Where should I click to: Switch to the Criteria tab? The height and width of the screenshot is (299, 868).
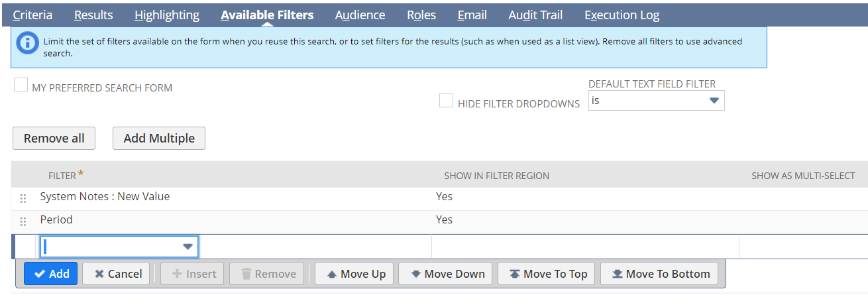32,15
